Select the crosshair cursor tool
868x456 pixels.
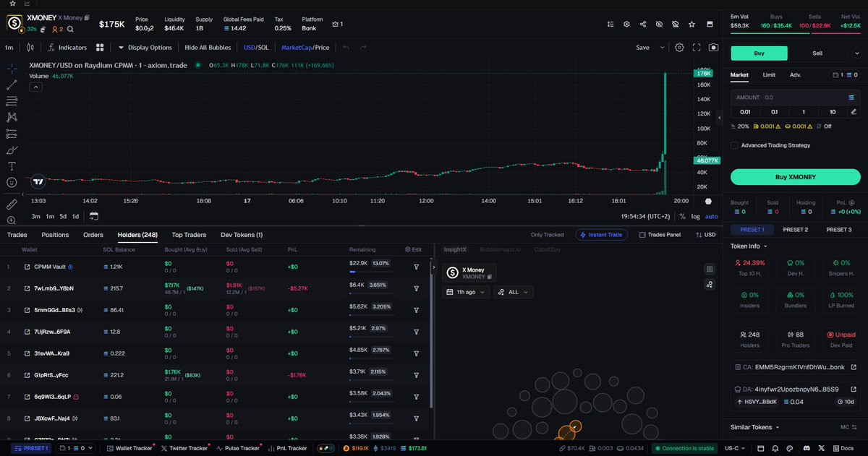(12, 68)
